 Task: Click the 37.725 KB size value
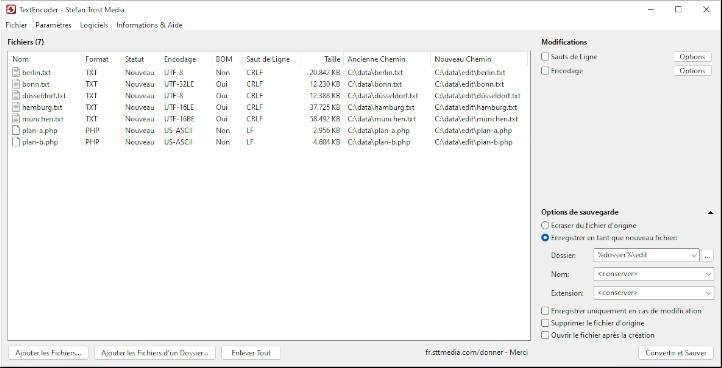tap(325, 107)
